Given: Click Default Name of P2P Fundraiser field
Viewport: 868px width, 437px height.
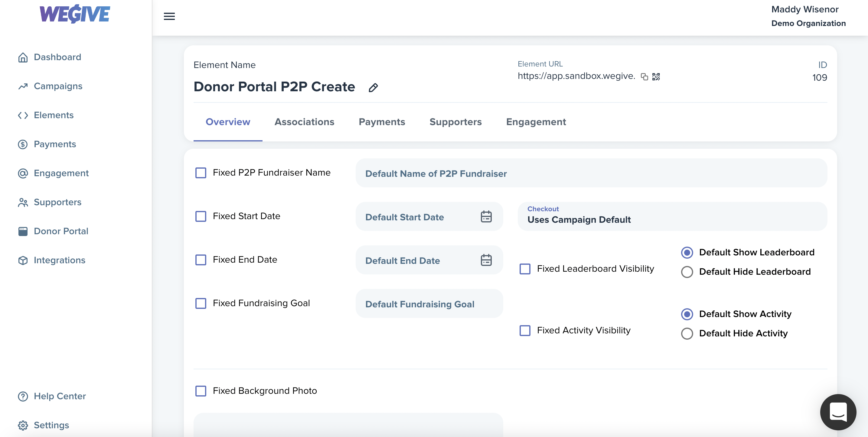Looking at the screenshot, I should pyautogui.click(x=591, y=173).
